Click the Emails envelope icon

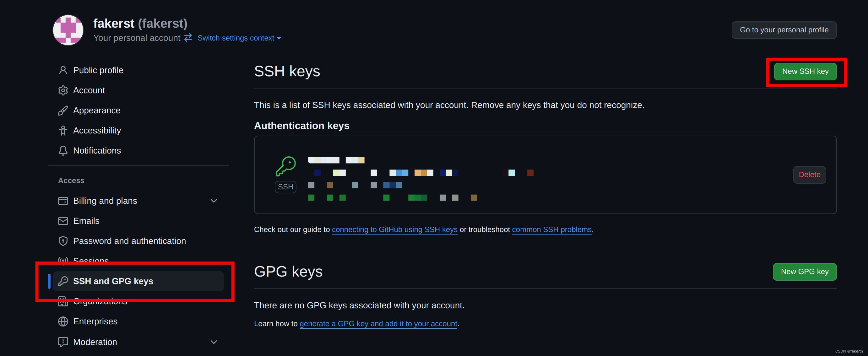[63, 221]
